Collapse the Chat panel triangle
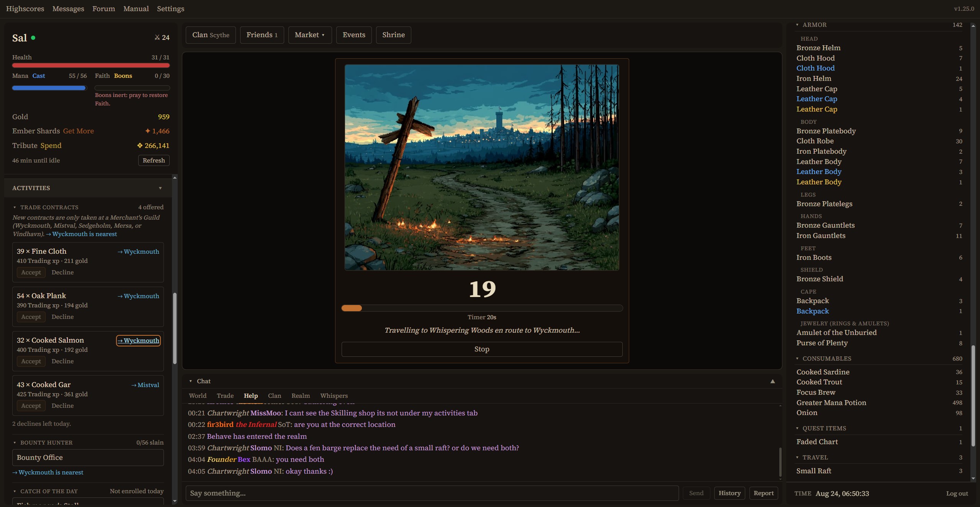 (x=190, y=381)
